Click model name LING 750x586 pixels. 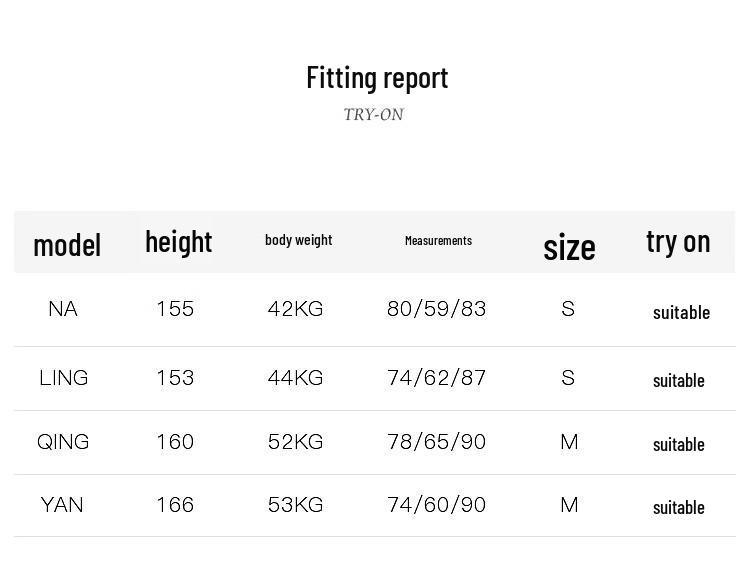[64, 378]
